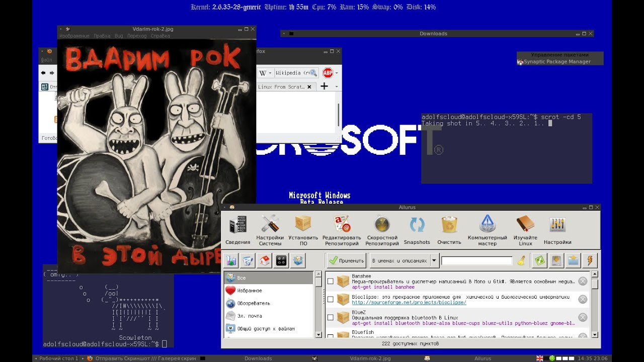Click the Wikipedia search magnifier in Firefox
The image size is (644, 362).
[x=313, y=73]
